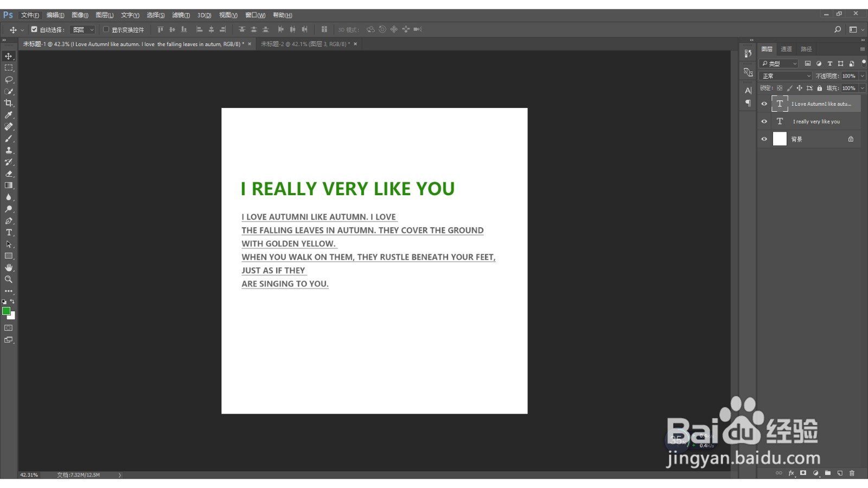Open the blend mode 正常 dropdown

pyautogui.click(x=786, y=76)
